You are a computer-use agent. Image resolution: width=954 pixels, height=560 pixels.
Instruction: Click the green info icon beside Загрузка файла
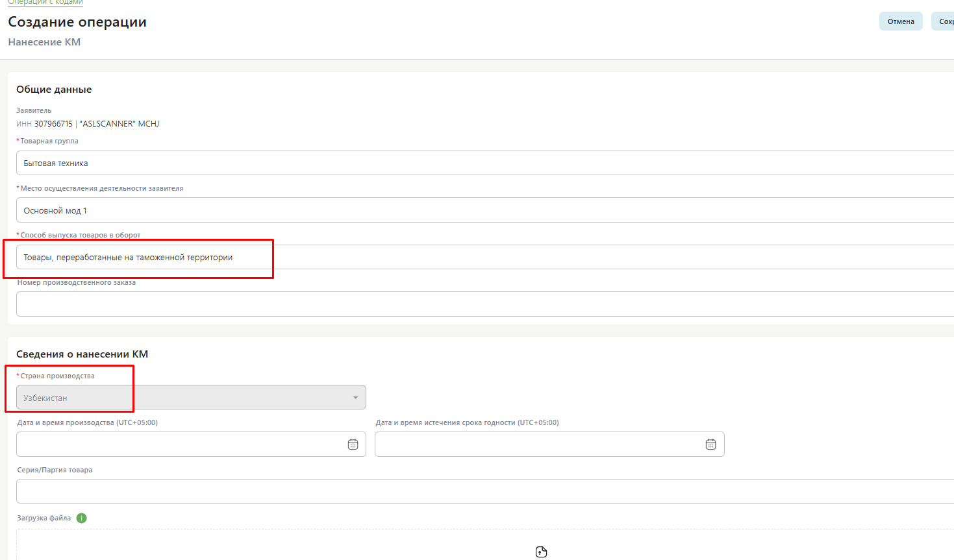click(x=81, y=518)
